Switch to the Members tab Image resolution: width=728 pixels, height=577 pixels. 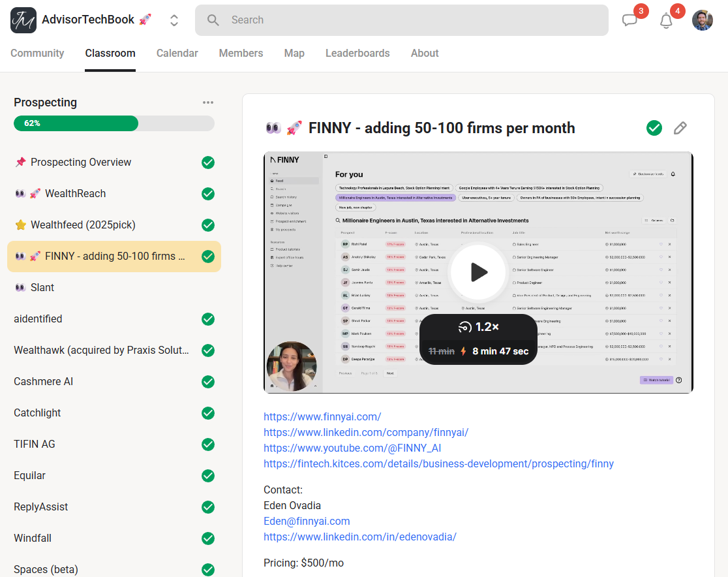tap(241, 53)
